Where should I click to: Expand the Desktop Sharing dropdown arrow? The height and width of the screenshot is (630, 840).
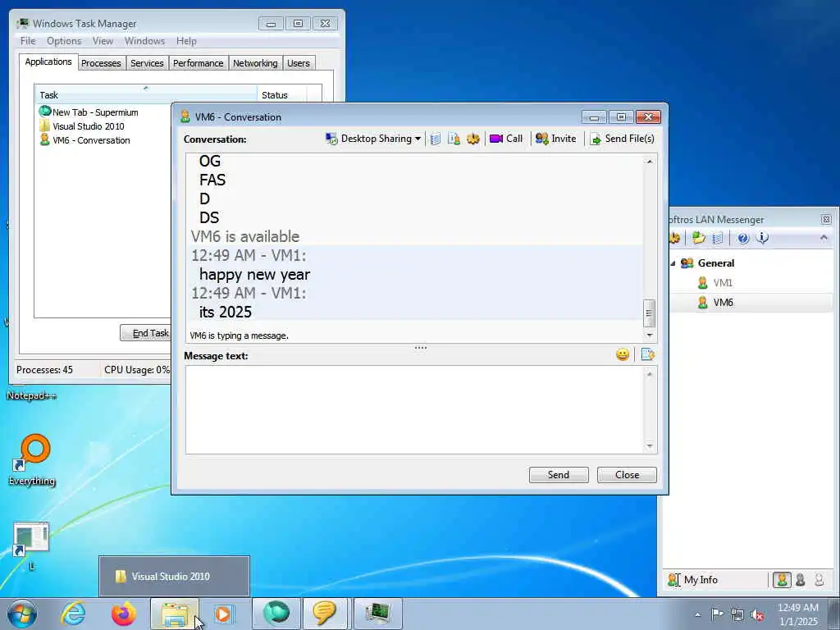(x=418, y=139)
